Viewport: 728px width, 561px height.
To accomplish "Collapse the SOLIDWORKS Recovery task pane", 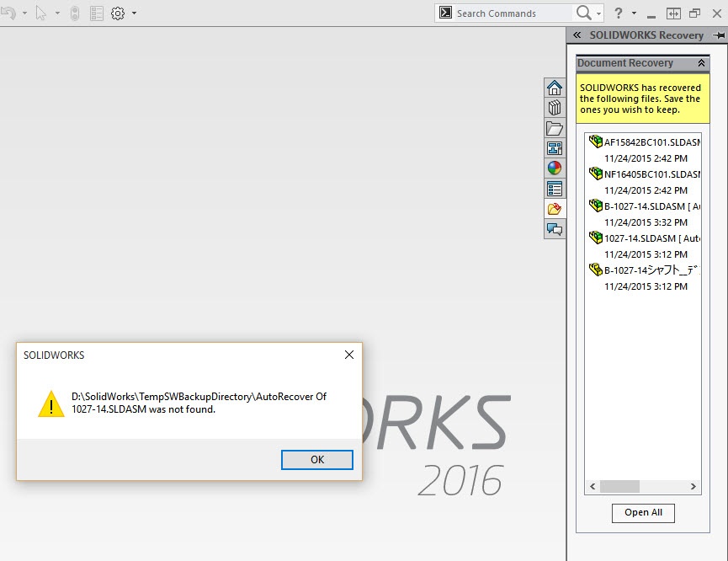I will coord(577,35).
